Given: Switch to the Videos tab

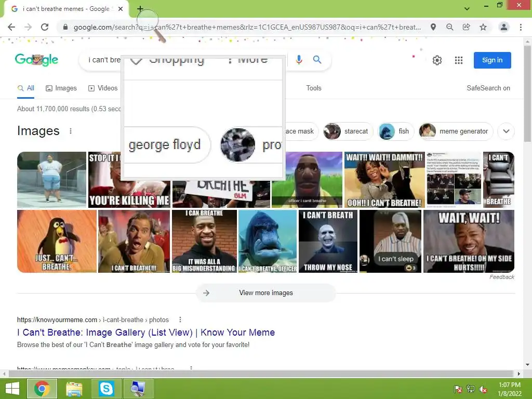Looking at the screenshot, I should click(x=102, y=88).
